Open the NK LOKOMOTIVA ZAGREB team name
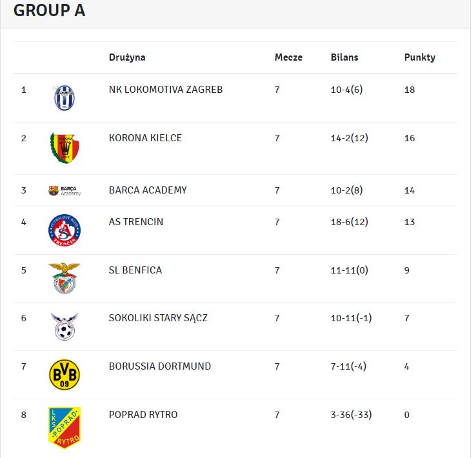The image size is (476, 458). 166,90
